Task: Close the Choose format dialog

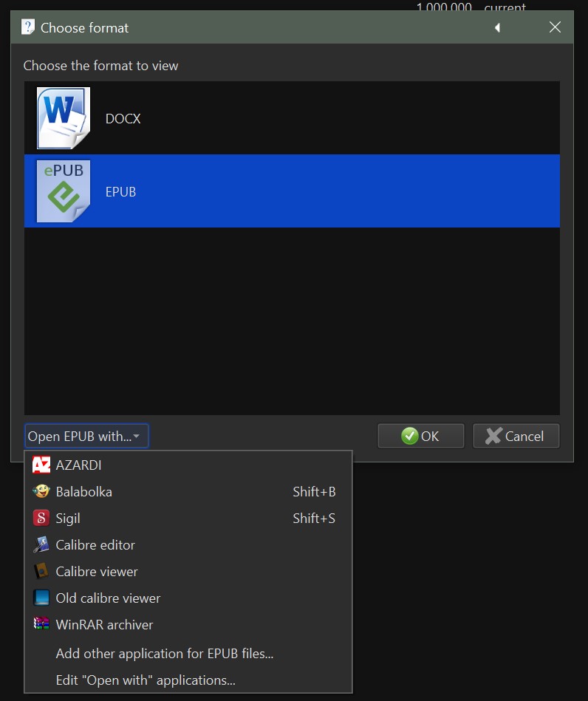Action: [x=555, y=27]
